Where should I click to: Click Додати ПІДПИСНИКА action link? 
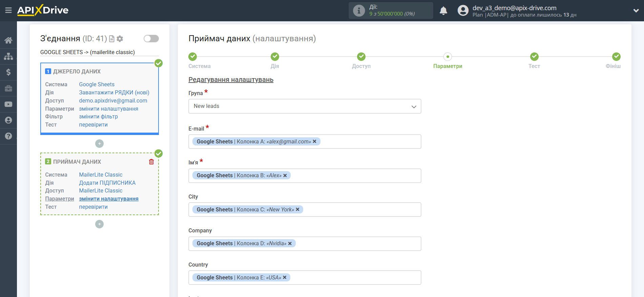107,183
